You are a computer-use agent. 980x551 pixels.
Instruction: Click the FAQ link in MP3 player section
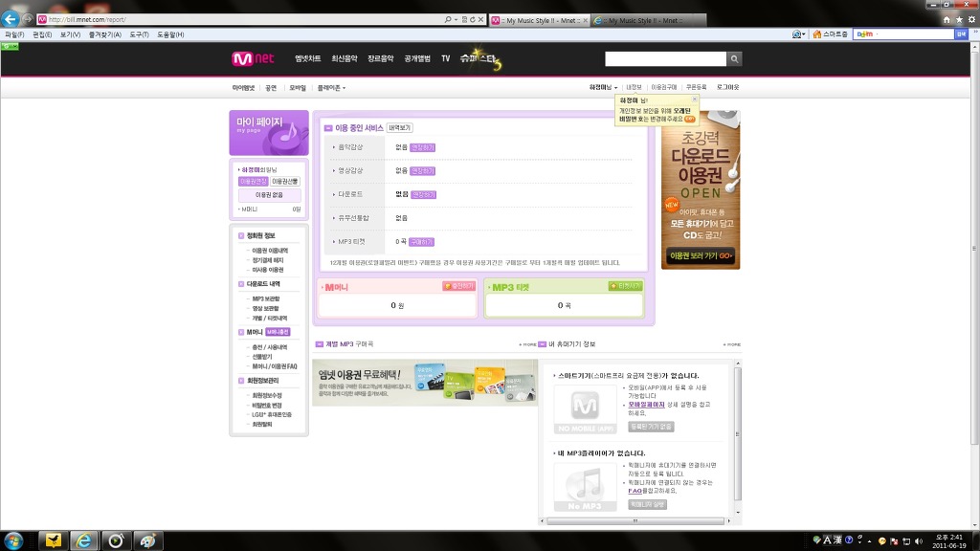coord(635,491)
